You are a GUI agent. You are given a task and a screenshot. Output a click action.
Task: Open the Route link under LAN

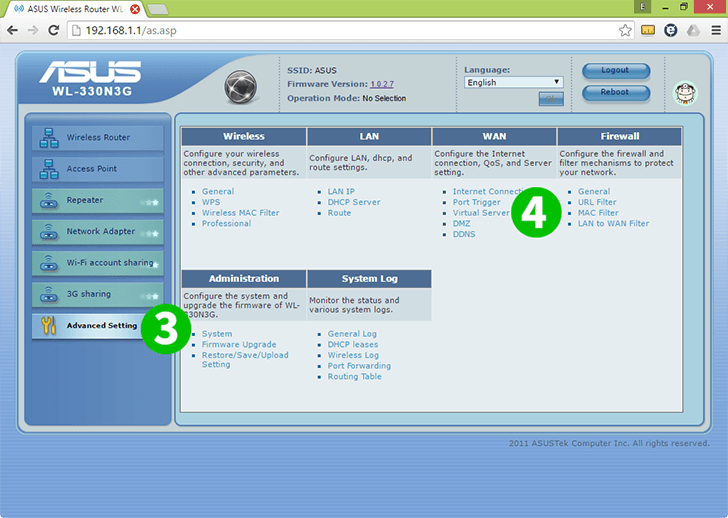click(339, 213)
